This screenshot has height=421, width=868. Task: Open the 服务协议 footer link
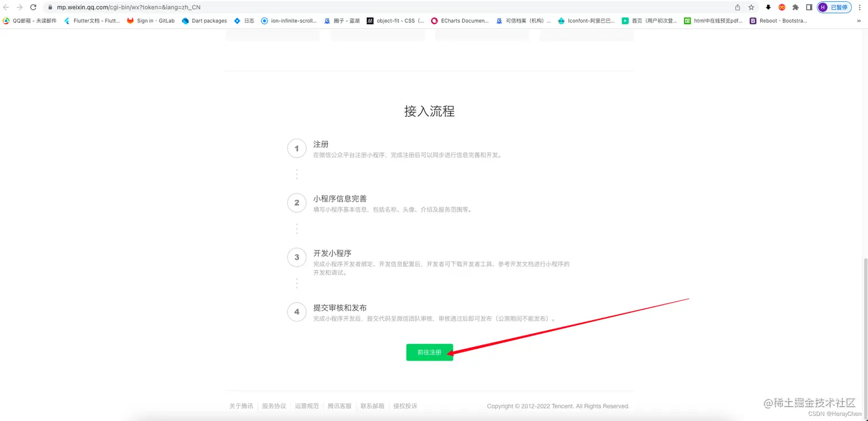click(274, 405)
